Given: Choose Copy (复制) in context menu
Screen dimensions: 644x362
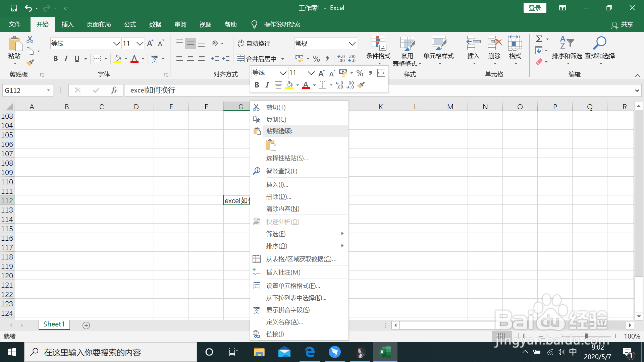Looking at the screenshot, I should coord(299,119).
